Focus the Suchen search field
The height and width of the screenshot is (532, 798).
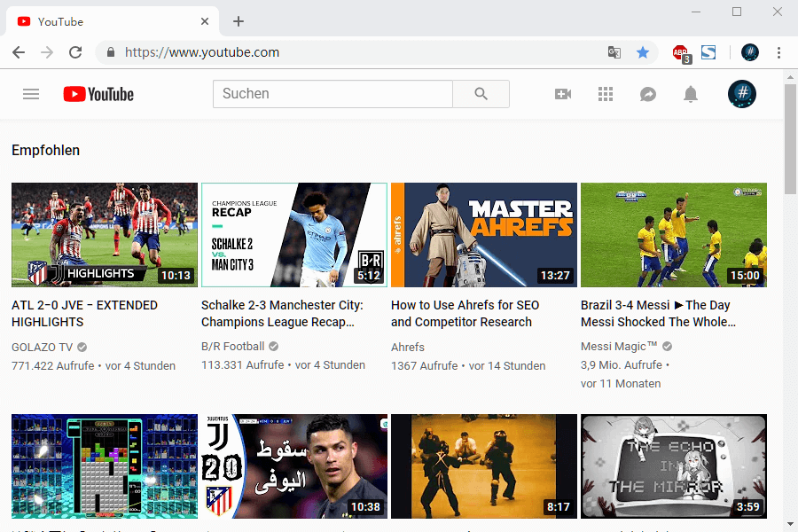point(332,94)
